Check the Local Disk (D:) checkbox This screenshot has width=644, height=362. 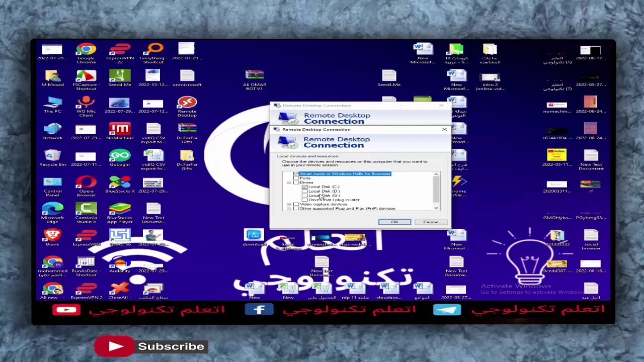pyautogui.click(x=304, y=191)
